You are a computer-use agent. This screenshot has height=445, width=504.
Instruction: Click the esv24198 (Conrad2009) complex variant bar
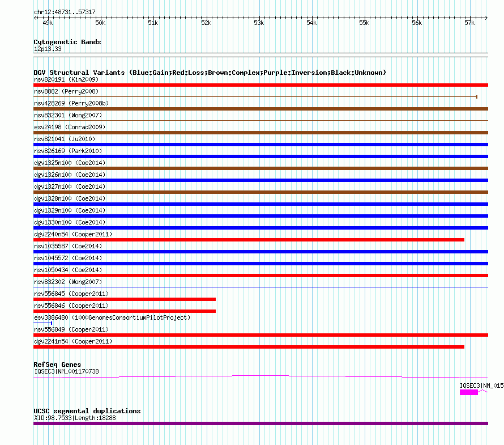pyautogui.click(x=260, y=133)
